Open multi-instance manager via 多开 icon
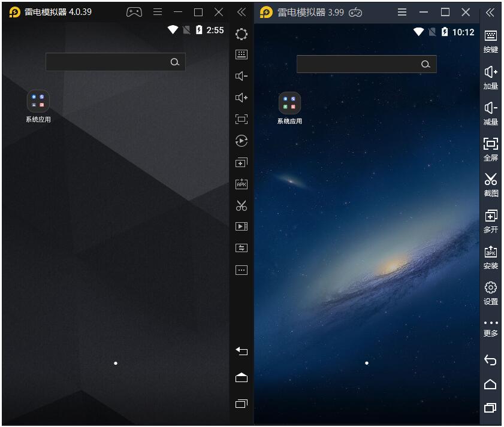This screenshot has height=427, width=504. point(491,216)
